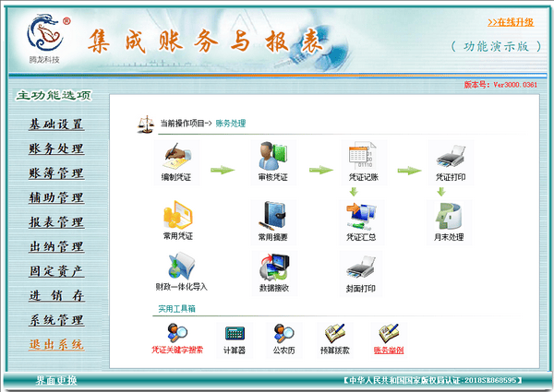554x392 pixels.
Task: Click the 财政一体化导入 import icon
Action: point(178,267)
